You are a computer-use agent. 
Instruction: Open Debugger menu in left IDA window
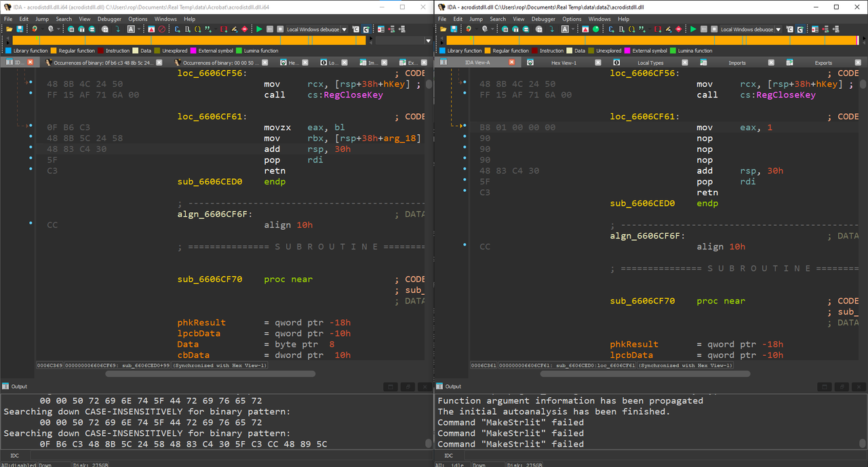coord(109,19)
